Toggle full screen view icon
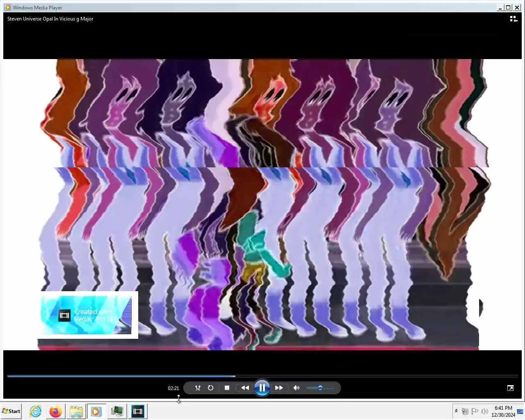This screenshot has height=420, width=525. coord(510,388)
